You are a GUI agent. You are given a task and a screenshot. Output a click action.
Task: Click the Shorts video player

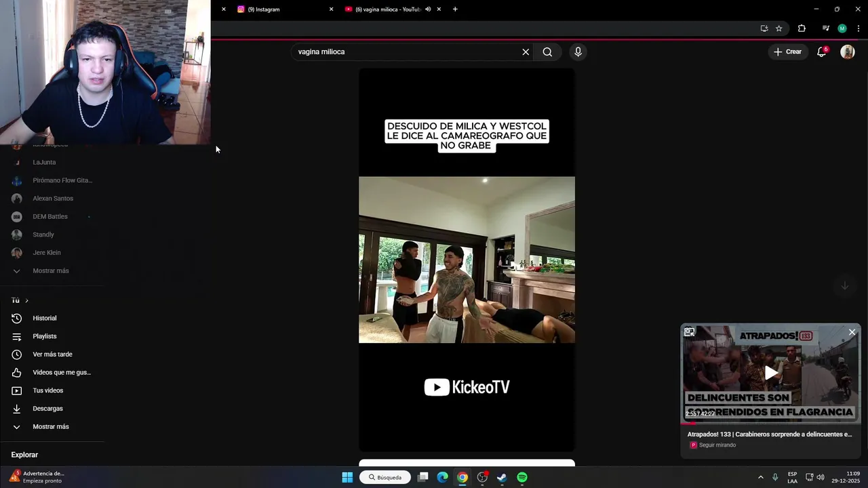467,260
